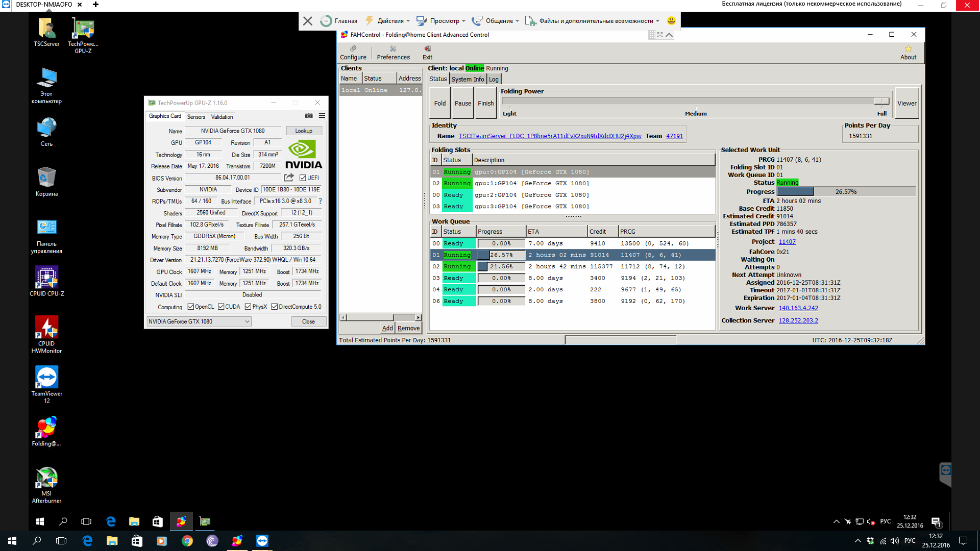Click the FAHControl Configure icon
980x551 pixels.
(x=353, y=49)
